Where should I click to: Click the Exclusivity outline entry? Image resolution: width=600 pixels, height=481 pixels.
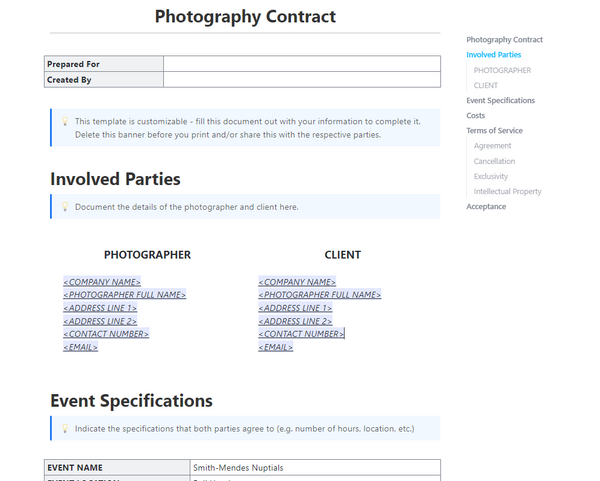coord(491,176)
